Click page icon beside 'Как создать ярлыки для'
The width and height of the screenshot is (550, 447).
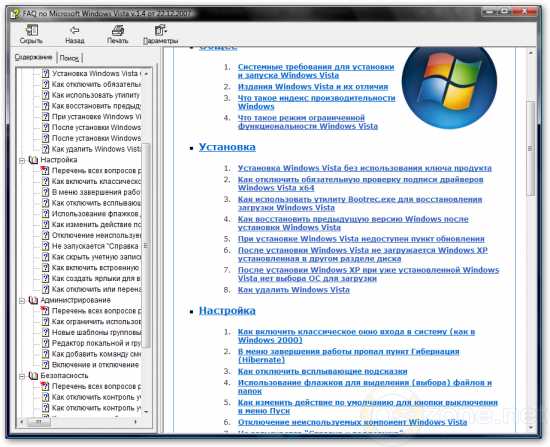(x=46, y=279)
